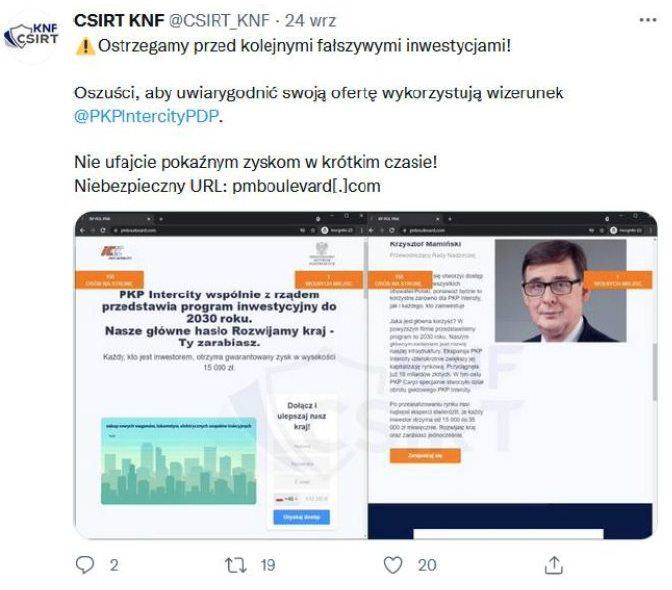The image size is (672, 590).
Task: Open the @PKPIntercityPDP mention link
Action: (x=147, y=116)
